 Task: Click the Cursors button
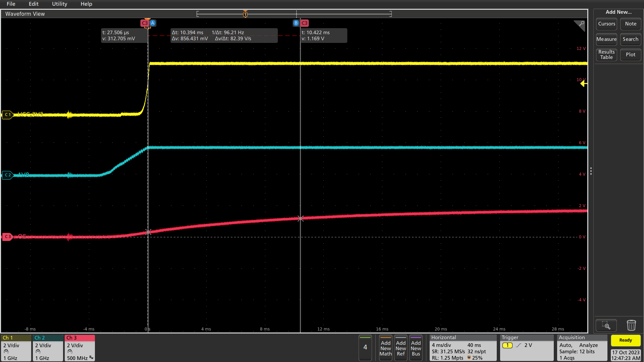click(606, 24)
